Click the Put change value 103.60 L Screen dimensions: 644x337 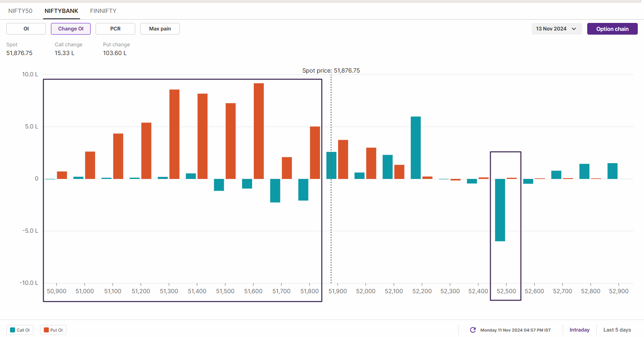tap(115, 53)
